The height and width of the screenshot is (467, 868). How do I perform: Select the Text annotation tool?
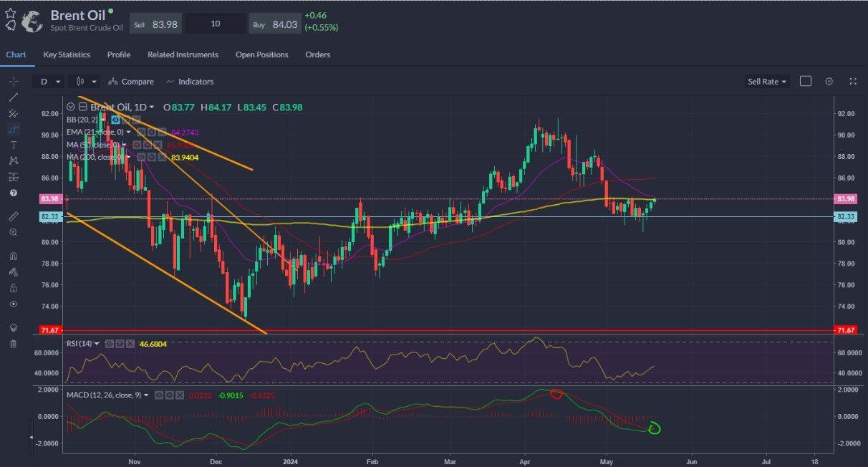[13, 145]
